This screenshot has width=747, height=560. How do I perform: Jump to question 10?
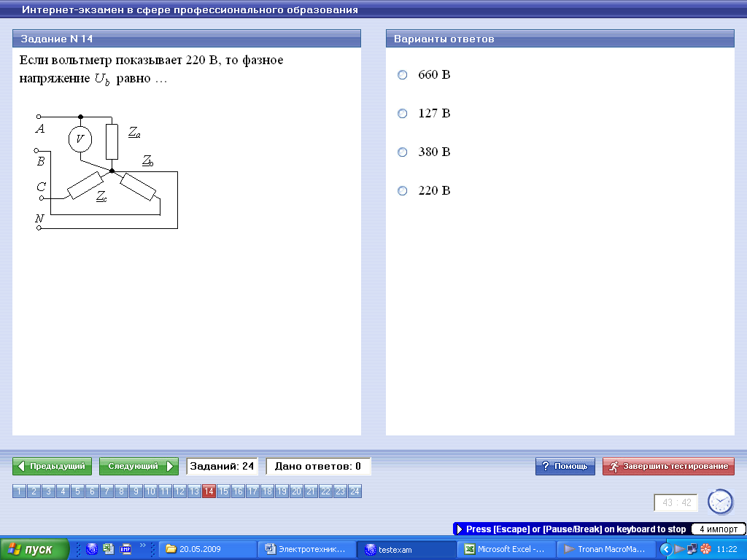[150, 491]
